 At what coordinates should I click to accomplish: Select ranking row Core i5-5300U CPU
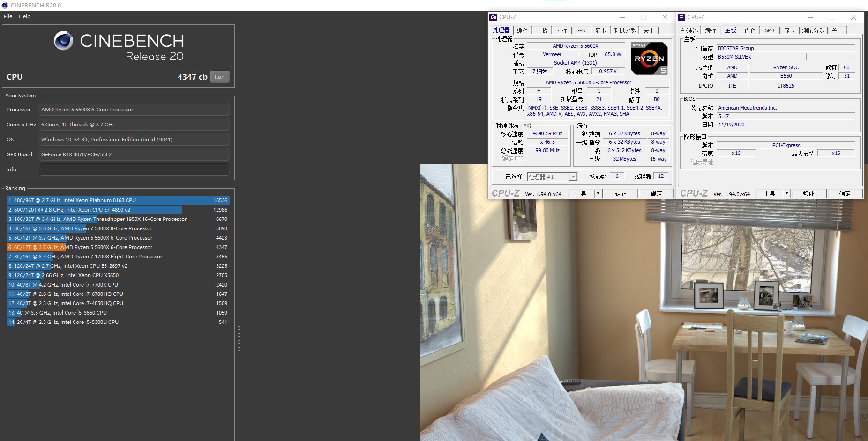pos(118,322)
